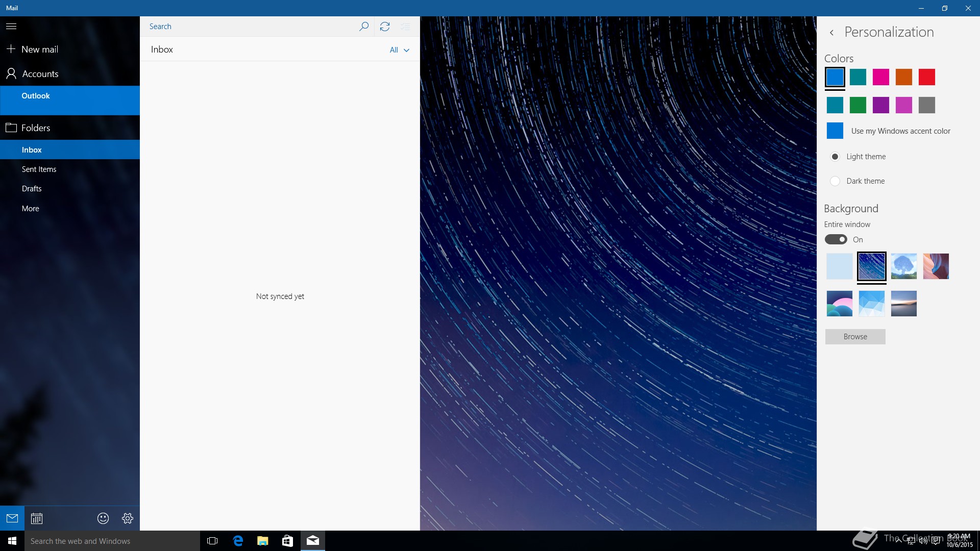Expand the All filter dropdown
980x551 pixels.
coord(399,50)
